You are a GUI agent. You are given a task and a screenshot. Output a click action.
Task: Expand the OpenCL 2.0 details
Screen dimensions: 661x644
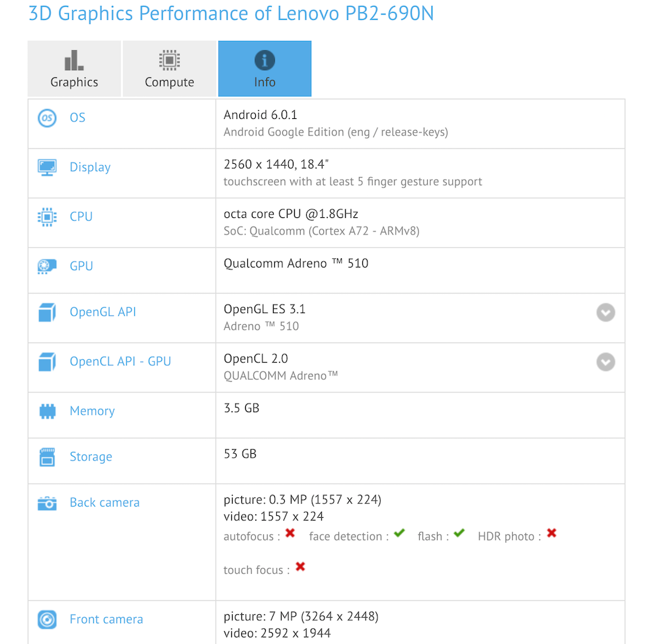coord(605,362)
